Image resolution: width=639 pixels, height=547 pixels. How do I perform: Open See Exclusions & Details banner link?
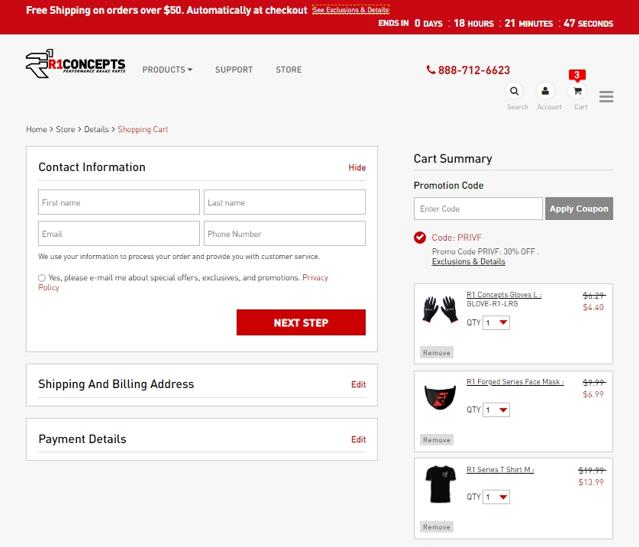[350, 10]
